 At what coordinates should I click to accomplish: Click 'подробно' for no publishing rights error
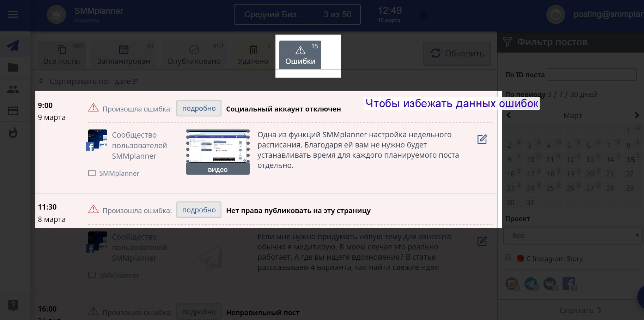[x=199, y=210]
